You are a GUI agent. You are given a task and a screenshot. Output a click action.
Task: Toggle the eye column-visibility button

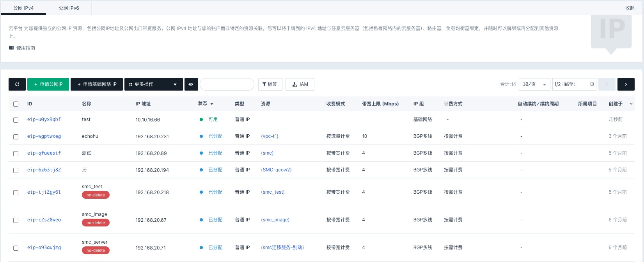tap(191, 84)
